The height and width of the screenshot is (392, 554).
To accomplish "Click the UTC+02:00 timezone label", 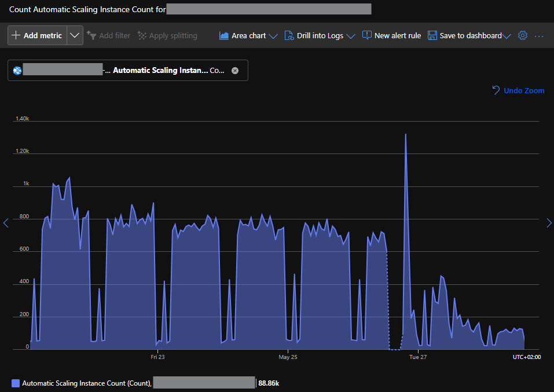I will pyautogui.click(x=526, y=357).
